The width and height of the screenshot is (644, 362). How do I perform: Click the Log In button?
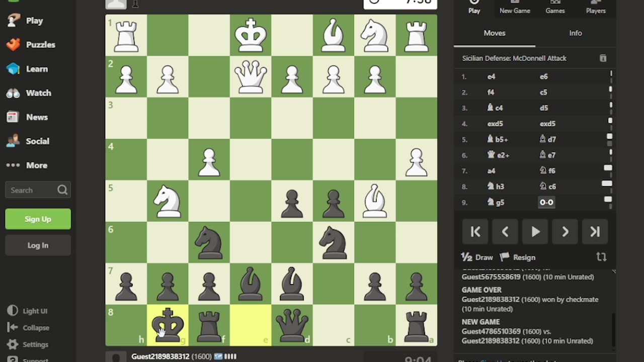pos(38,245)
